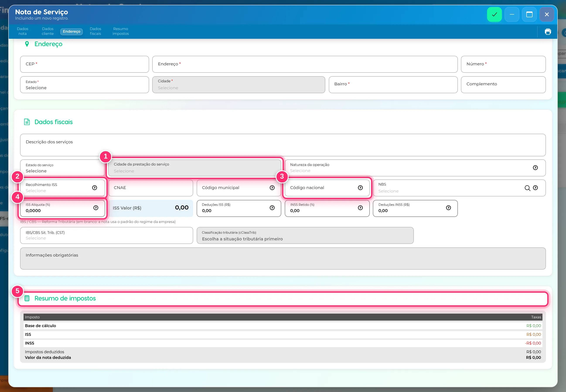This screenshot has height=392, width=566.
Task: Click the Informações obrigatórias text area
Action: tap(283, 259)
